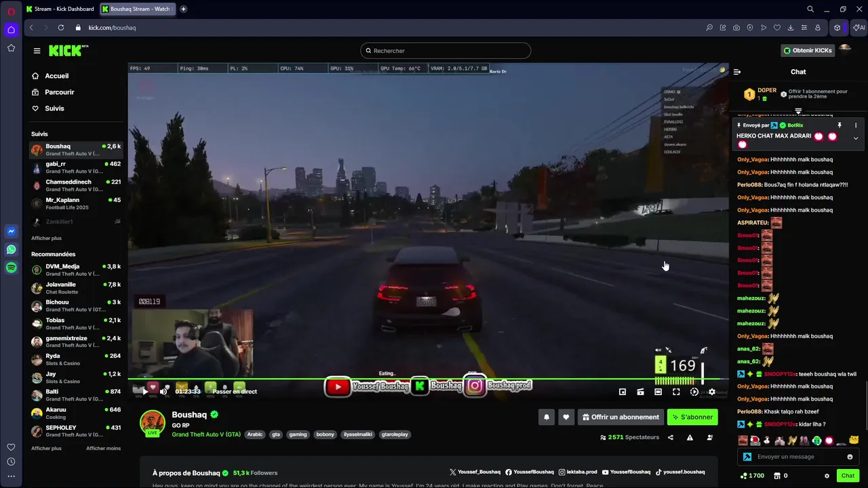Click Offrir un abonnement button
This screenshot has height=488, width=868.
620,417
